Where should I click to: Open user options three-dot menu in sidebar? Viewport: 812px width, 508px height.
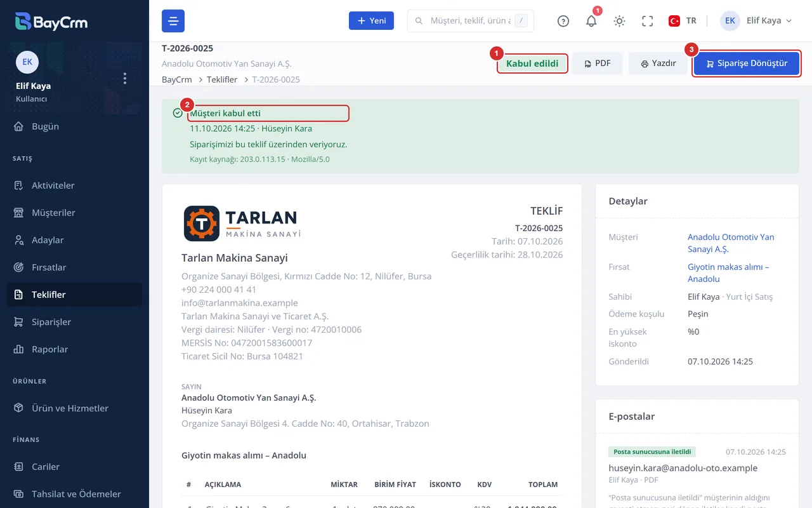125,78
